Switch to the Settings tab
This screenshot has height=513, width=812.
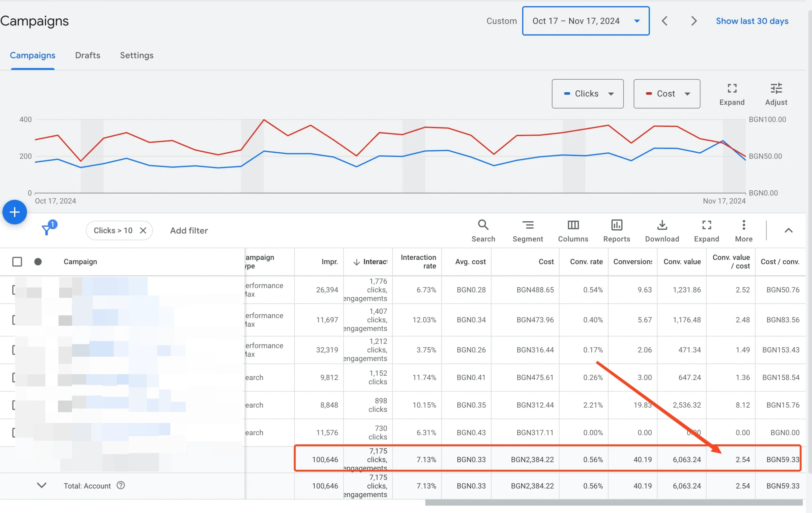(x=137, y=55)
